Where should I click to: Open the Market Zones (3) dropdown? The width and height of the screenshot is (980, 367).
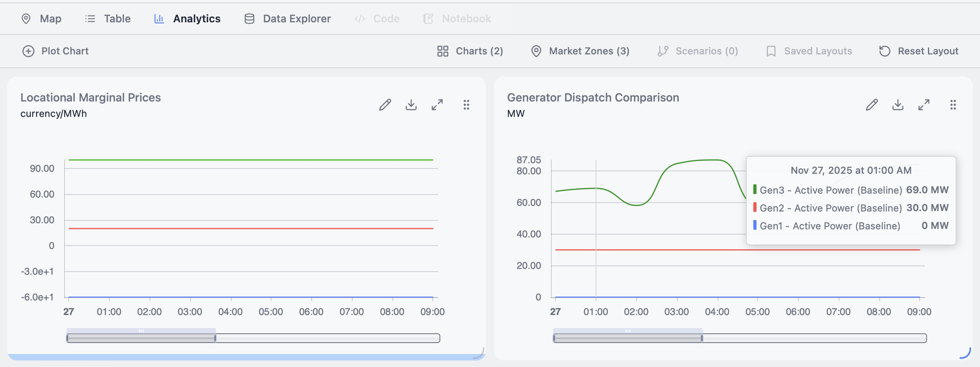[x=580, y=51]
